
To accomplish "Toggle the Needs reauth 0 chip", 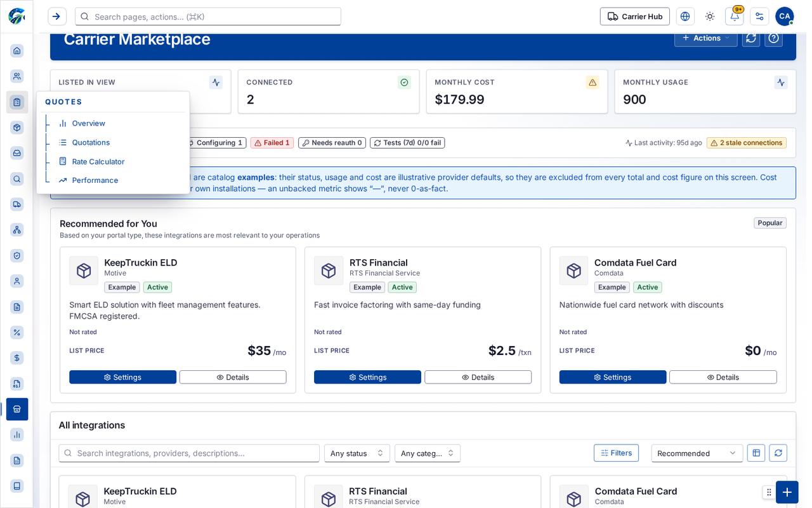I will coord(332,143).
